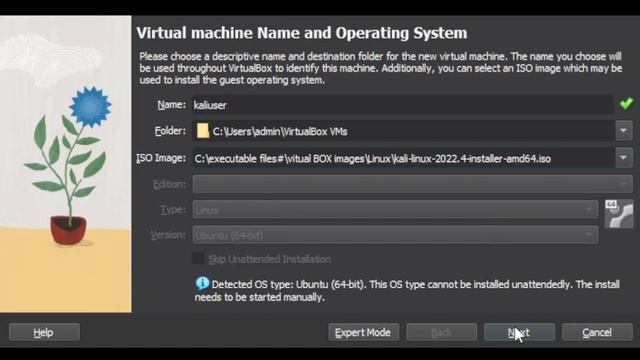This screenshot has width=640, height=360.
Task: Open the Type dropdown showing Linux
Action: pos(396,210)
